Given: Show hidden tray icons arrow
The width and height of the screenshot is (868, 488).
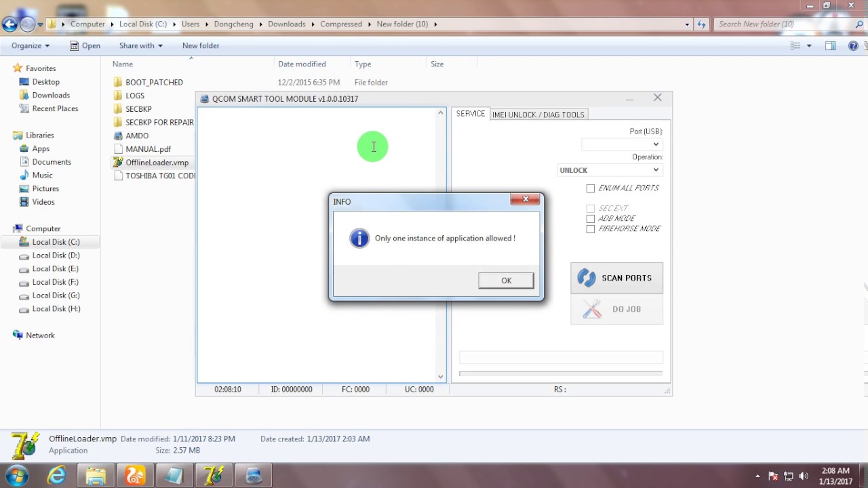Looking at the screenshot, I should click(757, 476).
